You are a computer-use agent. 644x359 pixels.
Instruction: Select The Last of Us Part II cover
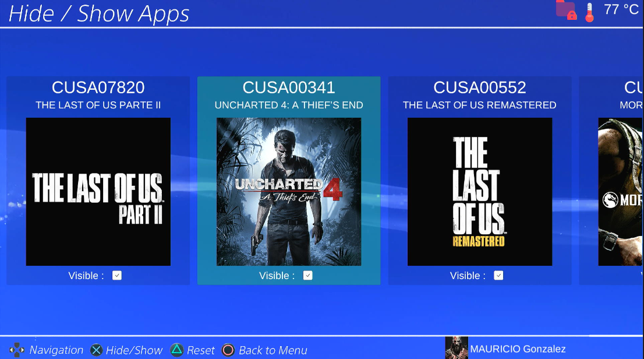(98, 192)
